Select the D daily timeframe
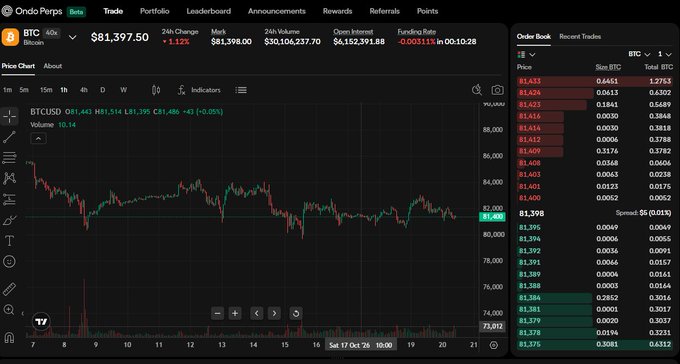This screenshot has width=680, height=364. point(103,90)
